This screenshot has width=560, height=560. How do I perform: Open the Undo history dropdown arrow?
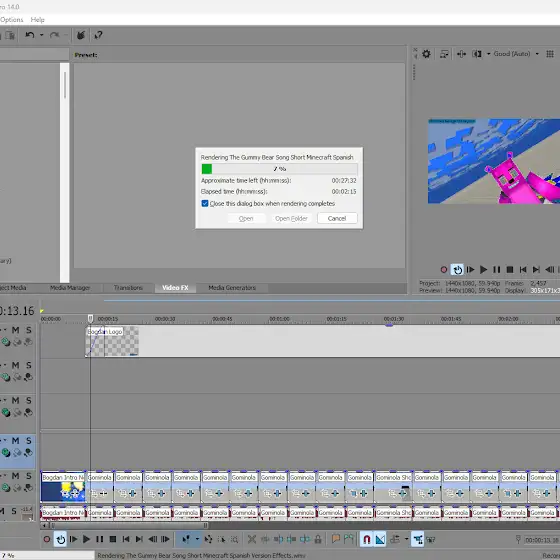[x=41, y=35]
